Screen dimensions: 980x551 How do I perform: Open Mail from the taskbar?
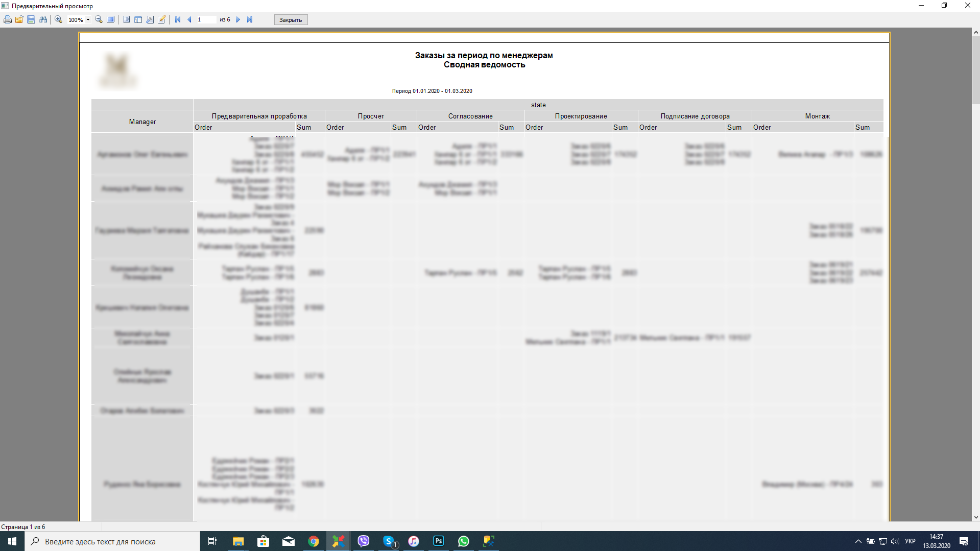(x=288, y=541)
